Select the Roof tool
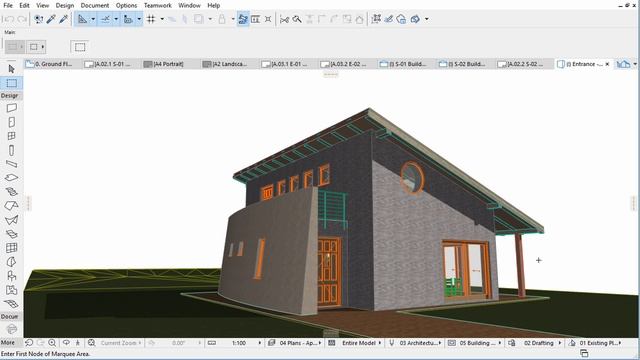 (x=11, y=206)
